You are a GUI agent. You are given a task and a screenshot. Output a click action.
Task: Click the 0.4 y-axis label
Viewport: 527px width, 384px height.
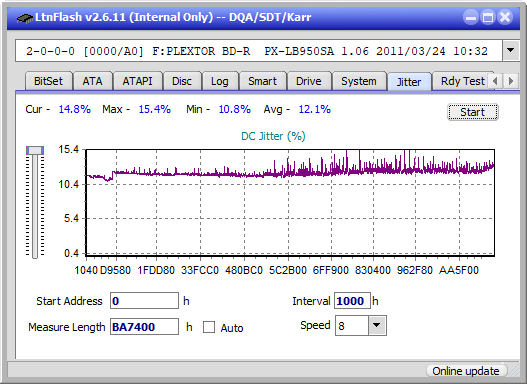72,253
